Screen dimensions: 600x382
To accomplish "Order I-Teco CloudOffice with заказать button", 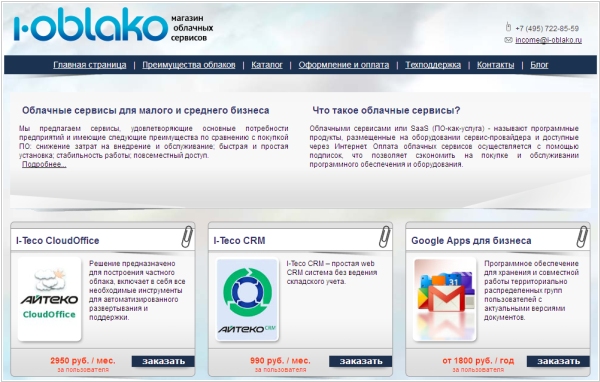I will [x=163, y=361].
